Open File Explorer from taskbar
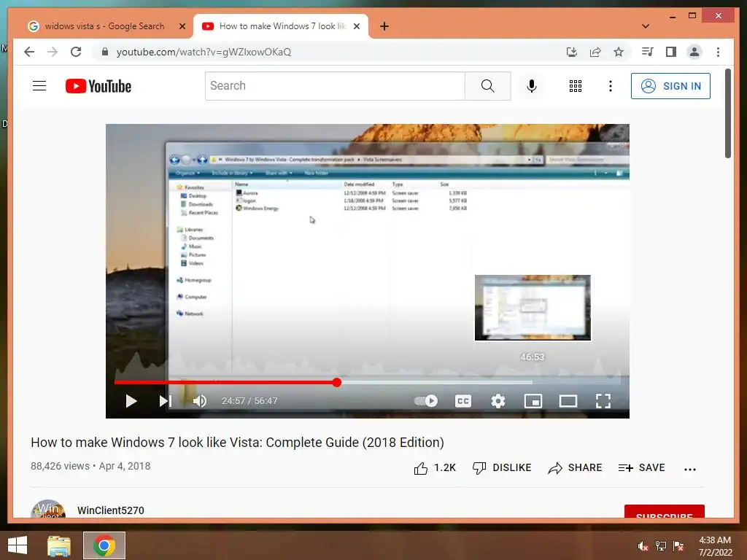Image resolution: width=747 pixels, height=560 pixels. 59,545
